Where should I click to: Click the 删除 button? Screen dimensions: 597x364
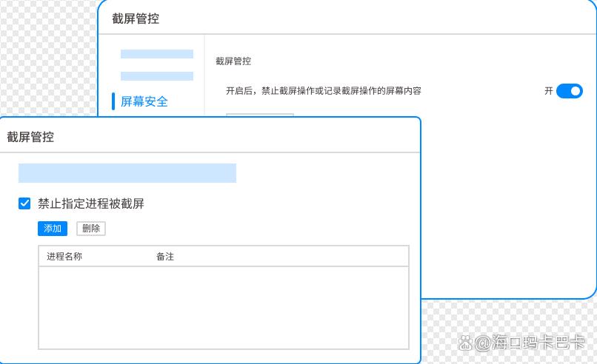click(91, 228)
